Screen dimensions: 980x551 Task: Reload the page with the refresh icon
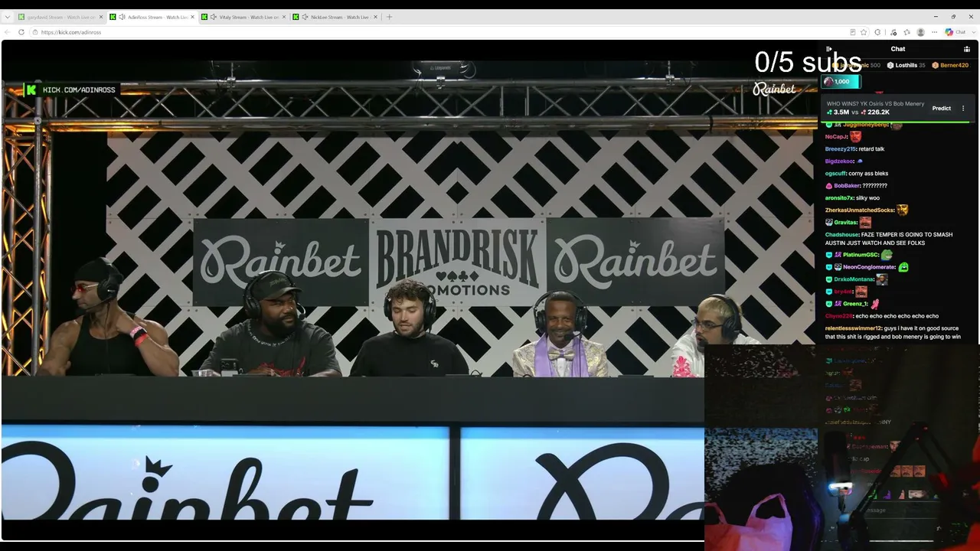tap(21, 32)
